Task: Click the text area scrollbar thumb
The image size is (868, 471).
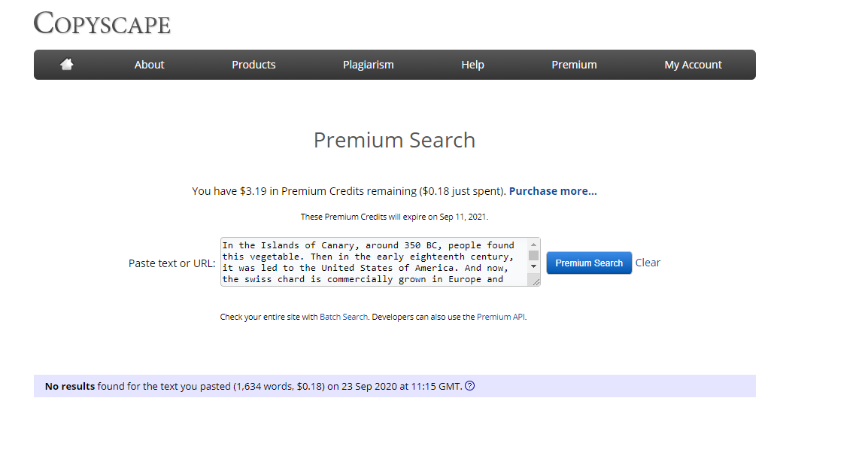Action: click(533, 255)
